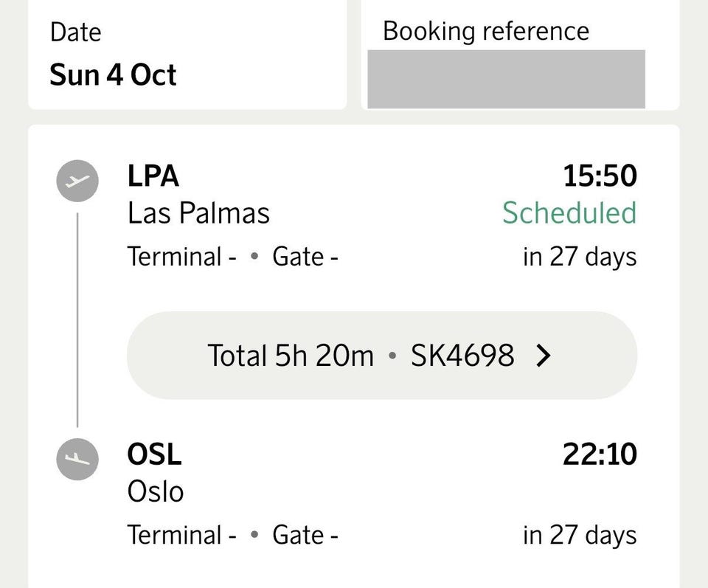This screenshot has height=588, width=708.
Task: Tap the Oslo city name
Action: (156, 491)
